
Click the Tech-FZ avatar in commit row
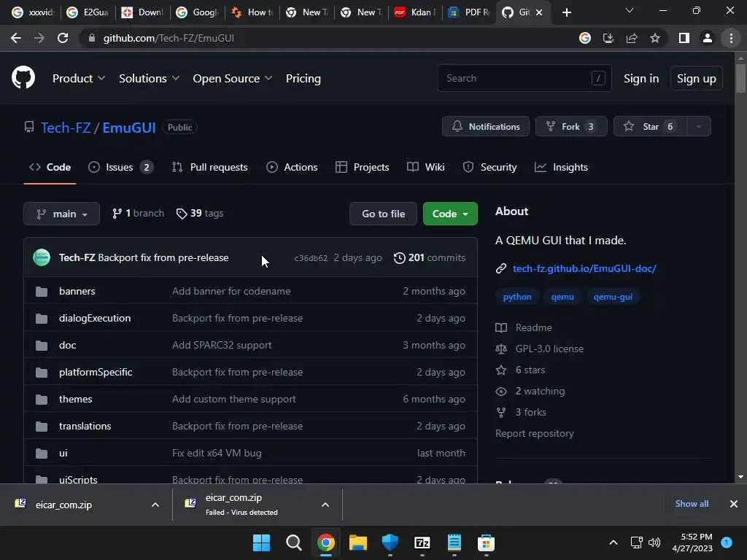click(42, 257)
